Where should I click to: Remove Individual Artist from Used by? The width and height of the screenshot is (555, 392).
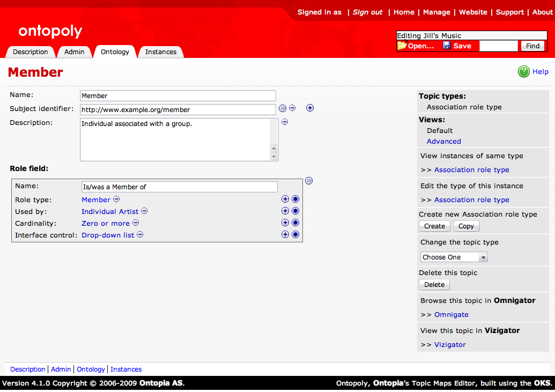click(x=144, y=211)
